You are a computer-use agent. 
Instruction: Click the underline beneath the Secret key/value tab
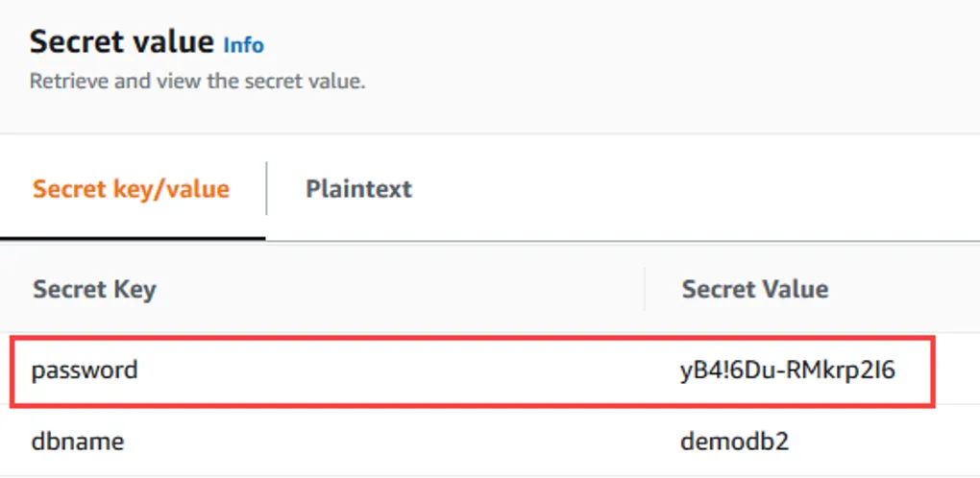point(133,238)
